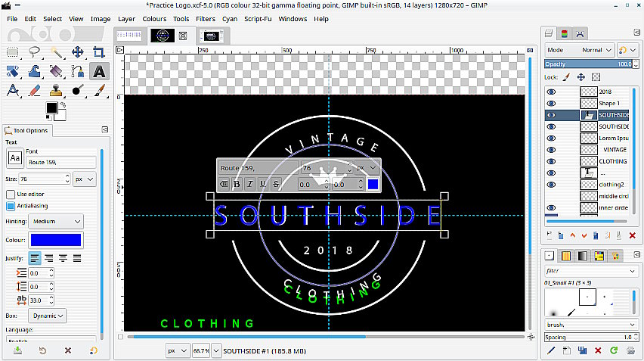Screen dimensions: 644x361
Task: Open size unit px dropdown in Tool Options
Action: [85, 179]
